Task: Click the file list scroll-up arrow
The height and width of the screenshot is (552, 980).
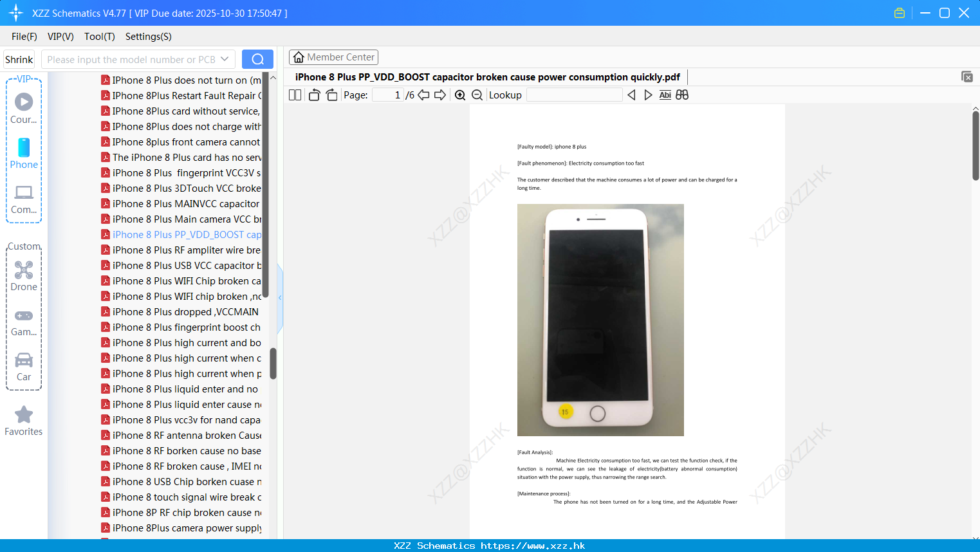Action: click(x=273, y=78)
